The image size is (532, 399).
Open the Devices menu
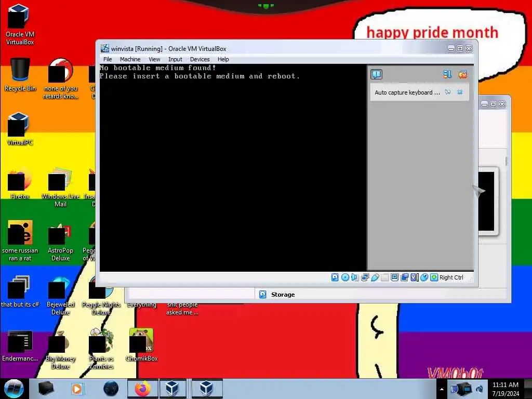(199, 59)
